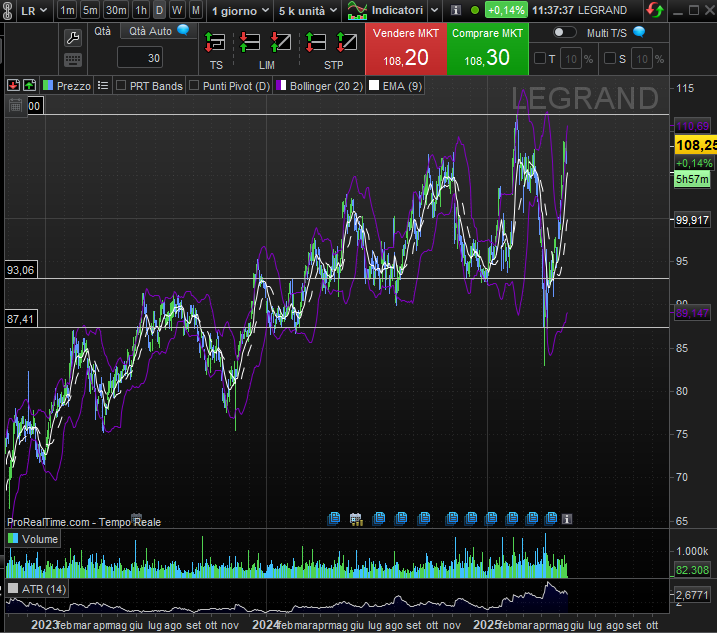The height and width of the screenshot is (633, 717).
Task: Click the green up-arrow page icon
Action: (x=30, y=85)
